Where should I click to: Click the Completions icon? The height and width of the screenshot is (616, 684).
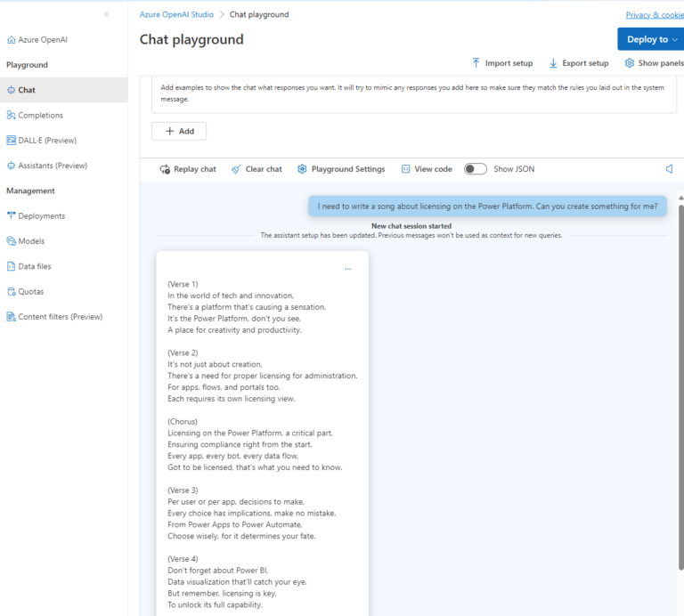pos(12,115)
